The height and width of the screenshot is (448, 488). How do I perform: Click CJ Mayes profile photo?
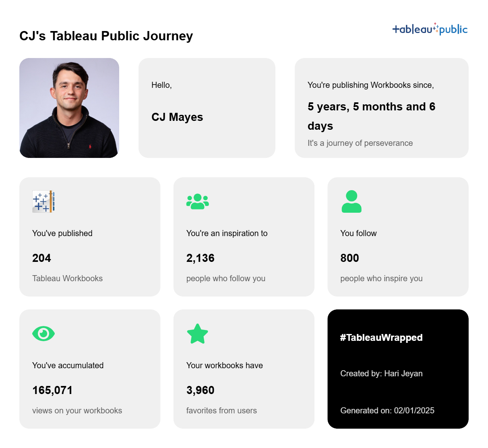69,108
